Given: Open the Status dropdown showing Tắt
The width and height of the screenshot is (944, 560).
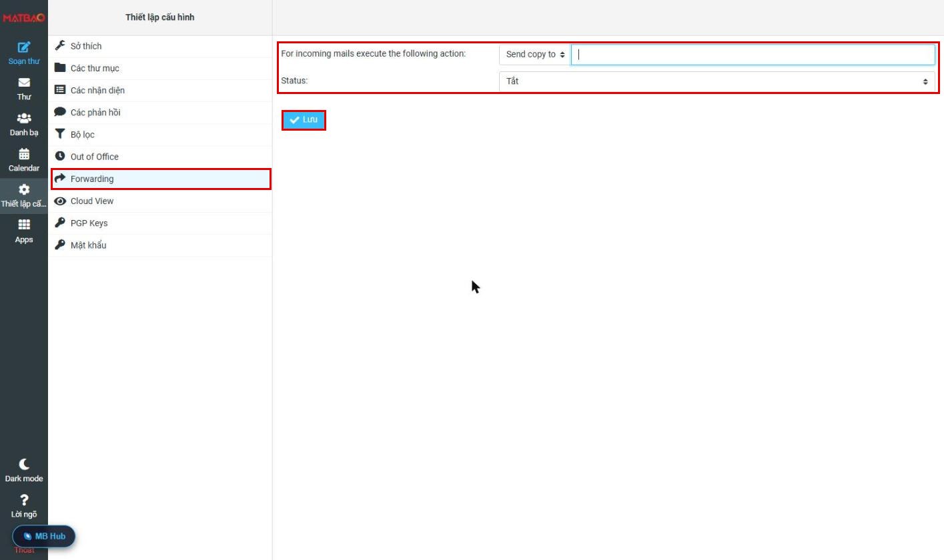Looking at the screenshot, I should click(717, 81).
